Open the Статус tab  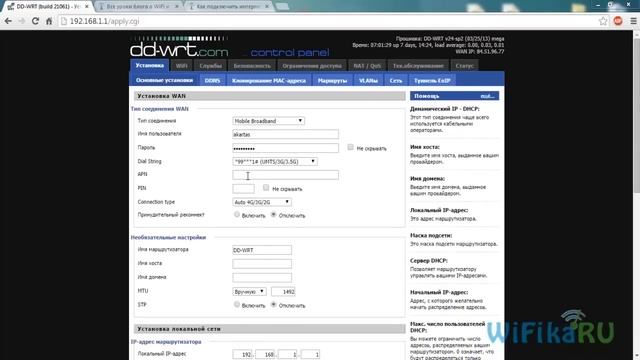[464, 66]
